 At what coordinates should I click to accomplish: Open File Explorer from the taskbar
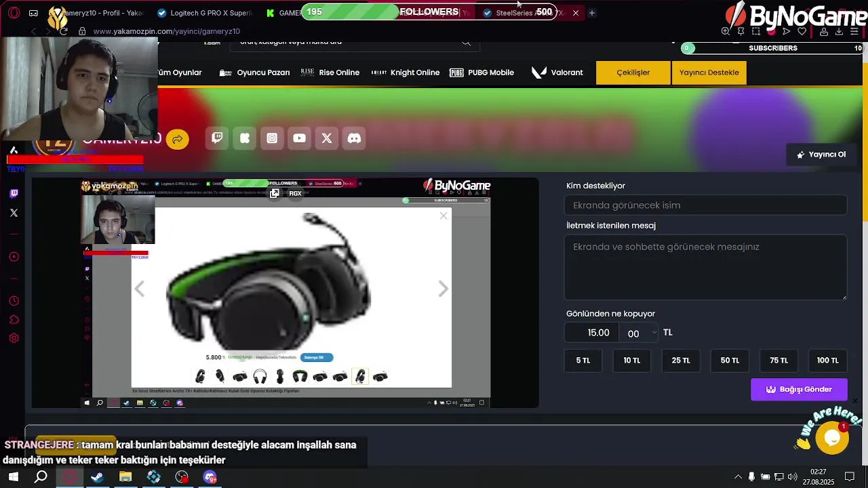tap(125, 477)
